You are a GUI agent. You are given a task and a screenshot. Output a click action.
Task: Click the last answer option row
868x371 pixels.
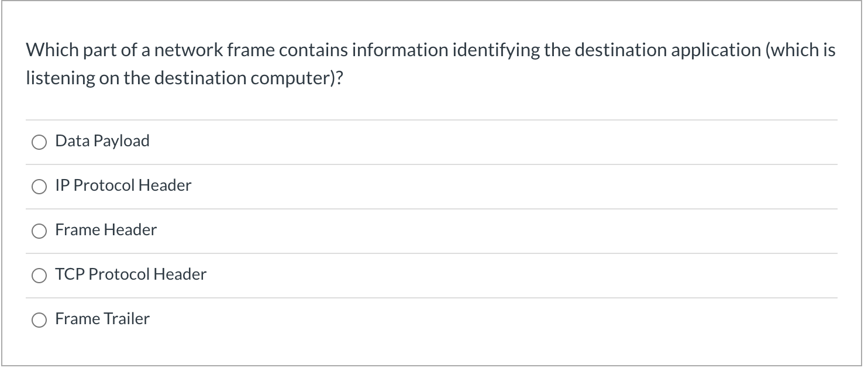[x=433, y=320]
